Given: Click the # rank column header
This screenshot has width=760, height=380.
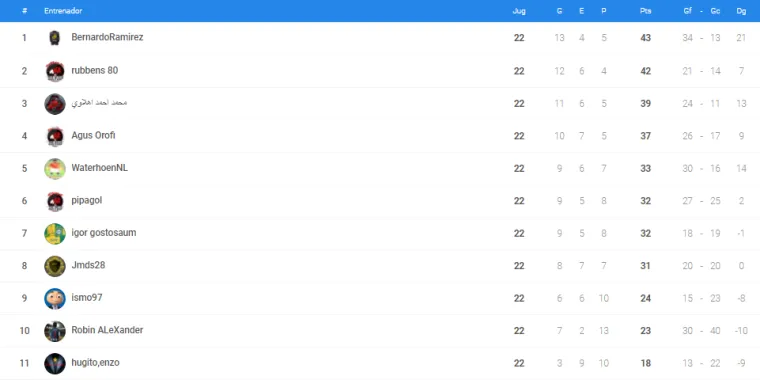Looking at the screenshot, I should pyautogui.click(x=24, y=11).
